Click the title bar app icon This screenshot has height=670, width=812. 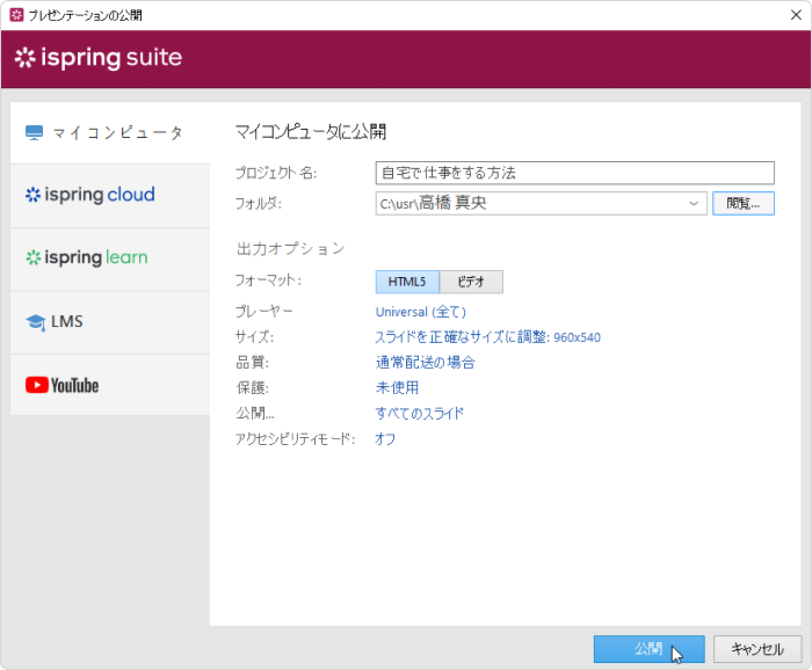click(x=17, y=15)
